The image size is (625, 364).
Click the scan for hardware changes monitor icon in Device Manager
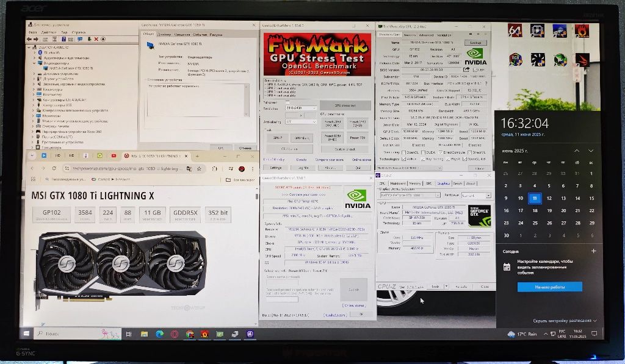80,39
